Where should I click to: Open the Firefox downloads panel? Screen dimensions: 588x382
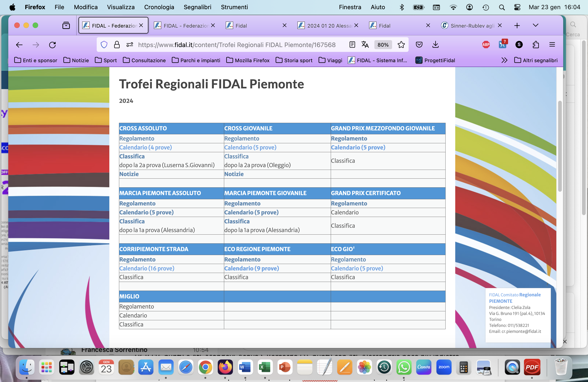tap(435, 45)
